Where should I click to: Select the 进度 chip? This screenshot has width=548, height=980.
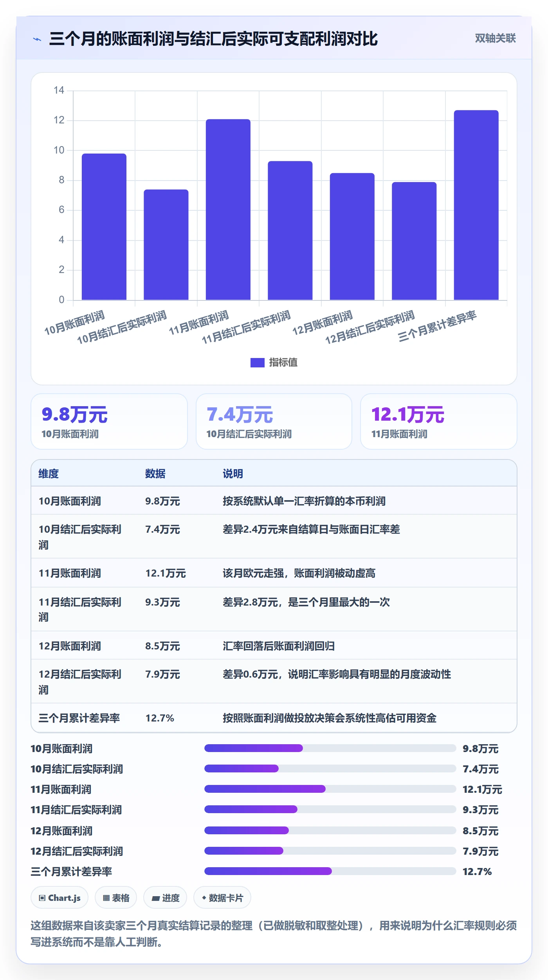(165, 898)
